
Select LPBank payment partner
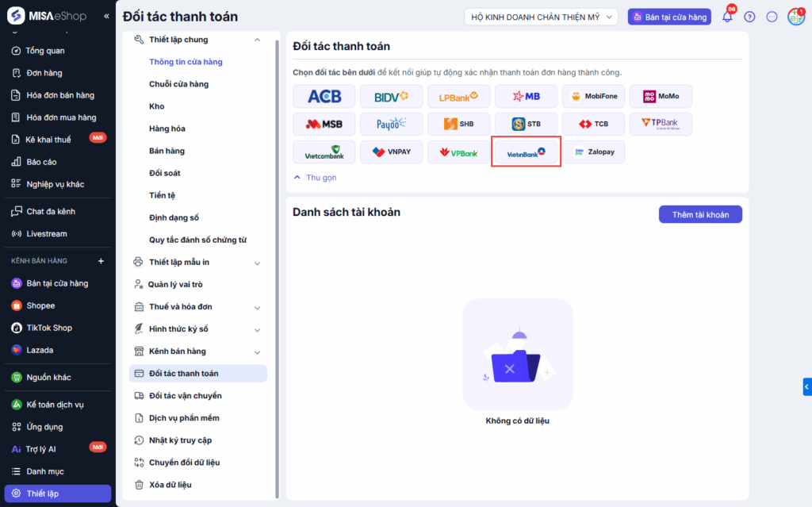(459, 96)
